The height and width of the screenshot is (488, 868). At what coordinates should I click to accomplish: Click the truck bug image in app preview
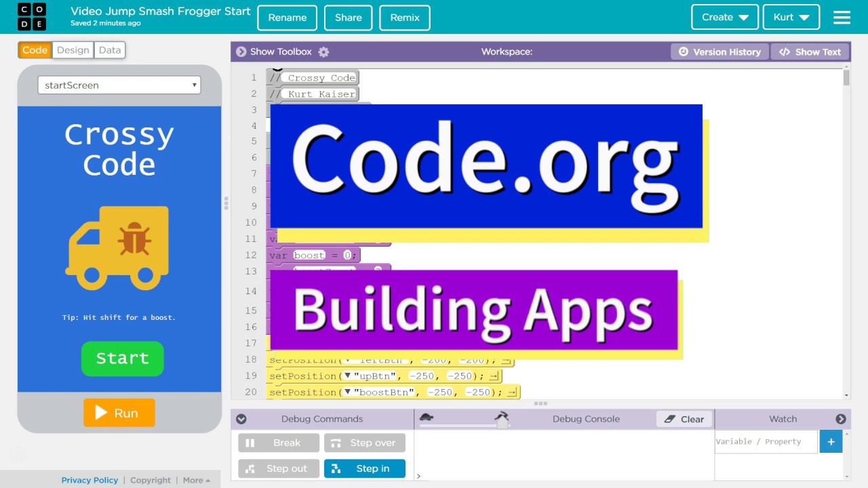(x=118, y=247)
